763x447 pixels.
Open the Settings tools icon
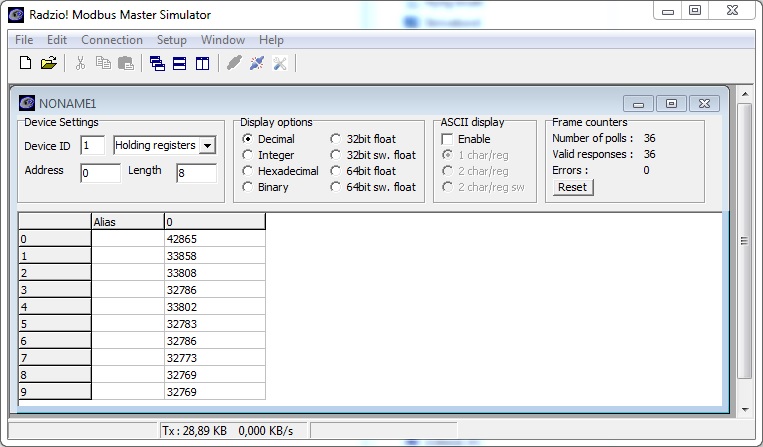[280, 63]
